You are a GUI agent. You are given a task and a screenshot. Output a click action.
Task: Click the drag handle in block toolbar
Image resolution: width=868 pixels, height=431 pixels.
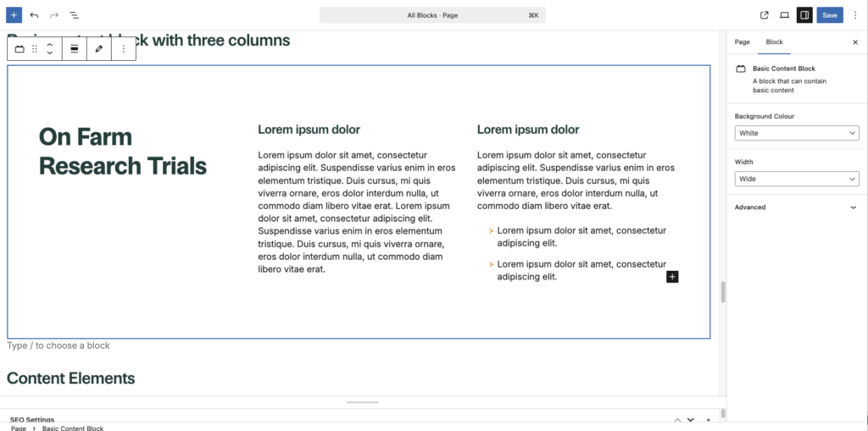point(35,49)
